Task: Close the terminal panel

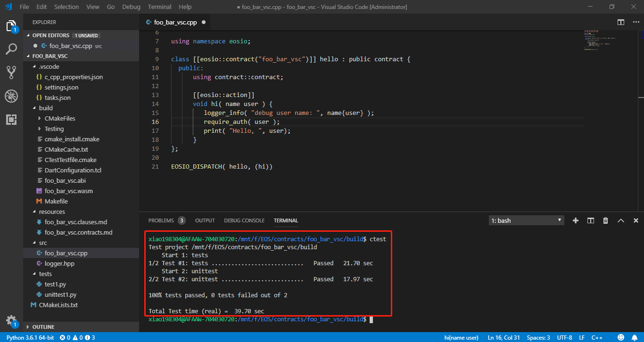Action: point(636,220)
